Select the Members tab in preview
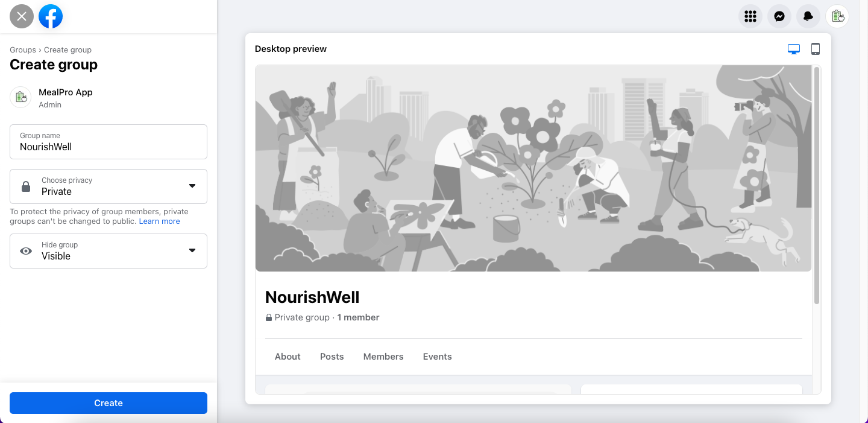Image resolution: width=868 pixels, height=423 pixels. point(383,357)
